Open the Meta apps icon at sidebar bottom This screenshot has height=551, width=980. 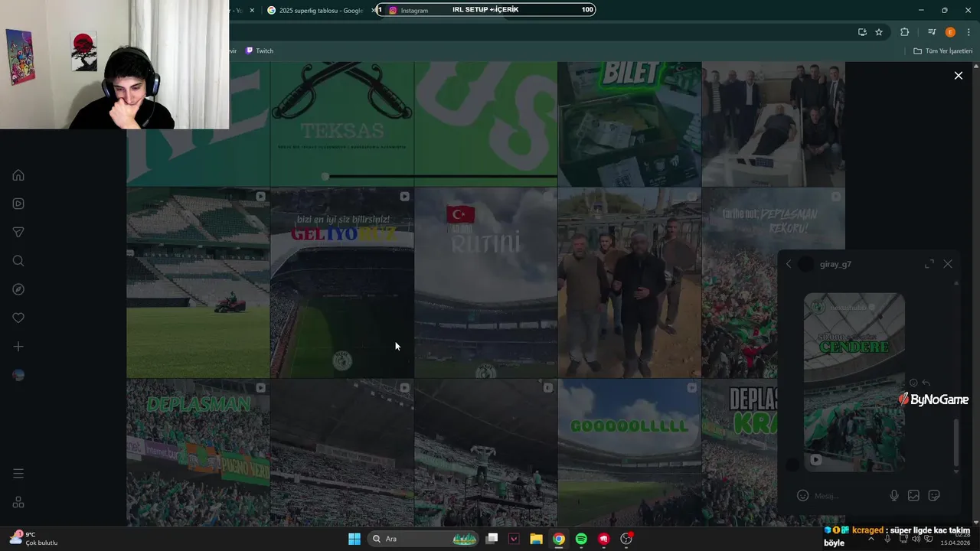(18, 502)
